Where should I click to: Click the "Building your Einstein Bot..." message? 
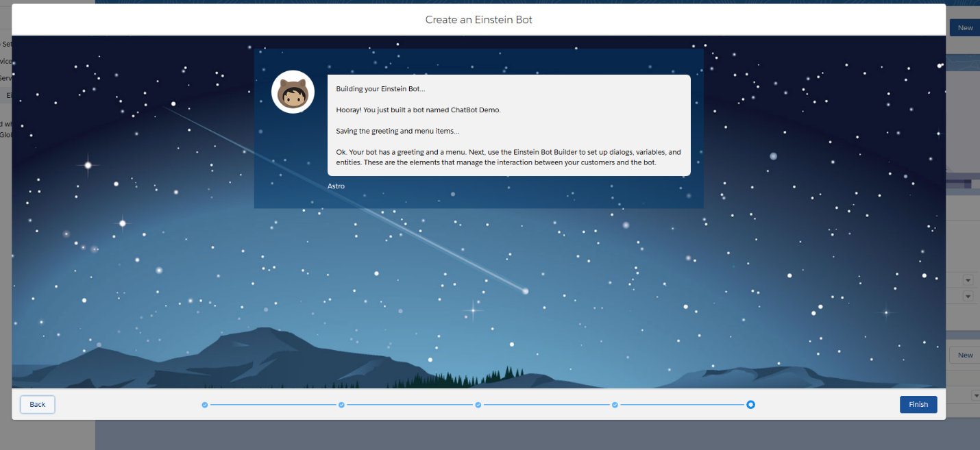pos(380,89)
